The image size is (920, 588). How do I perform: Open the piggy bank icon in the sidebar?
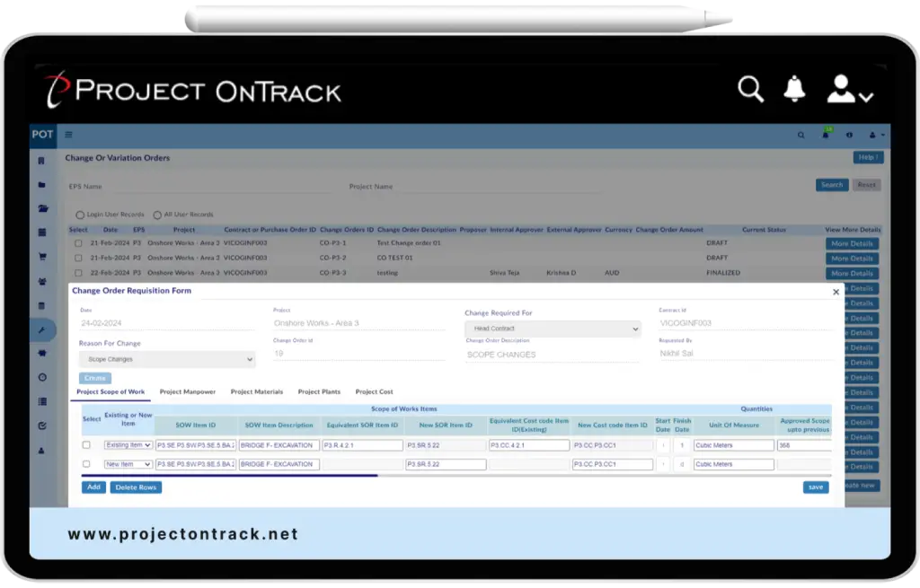click(42, 354)
